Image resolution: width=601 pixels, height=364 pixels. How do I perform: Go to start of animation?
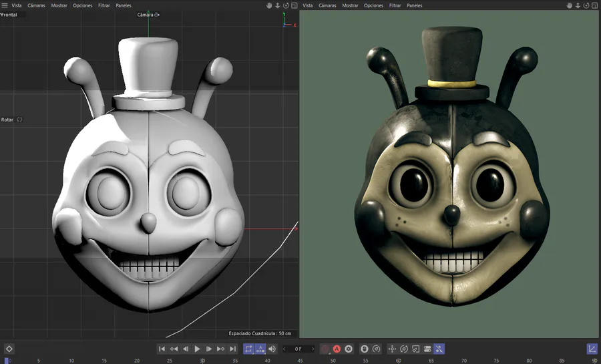click(162, 349)
